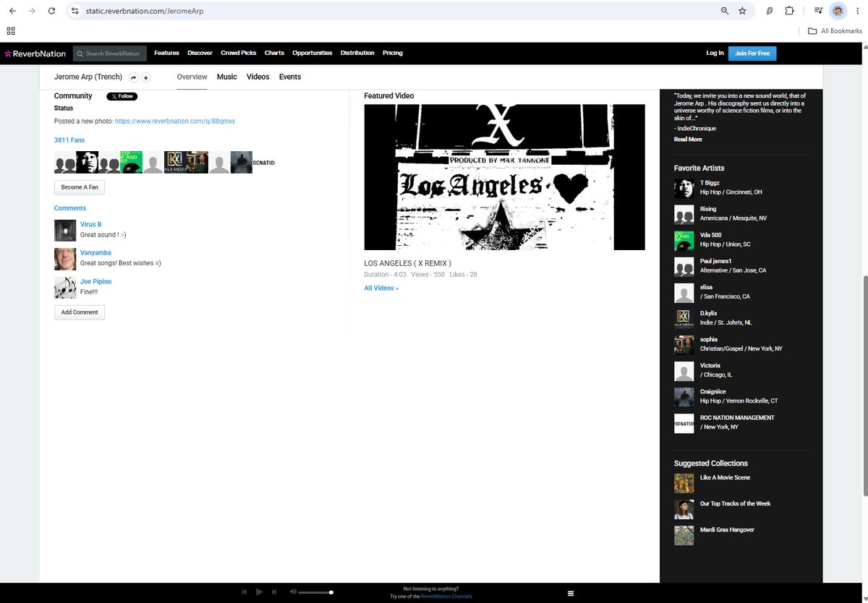
Task: Click the ReverbNation logo
Action: (35, 54)
